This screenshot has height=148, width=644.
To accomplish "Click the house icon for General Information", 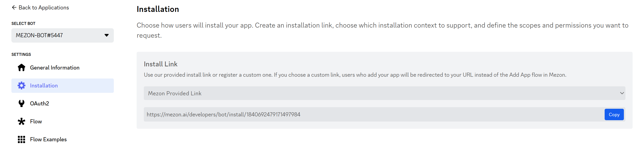I will coord(21,68).
